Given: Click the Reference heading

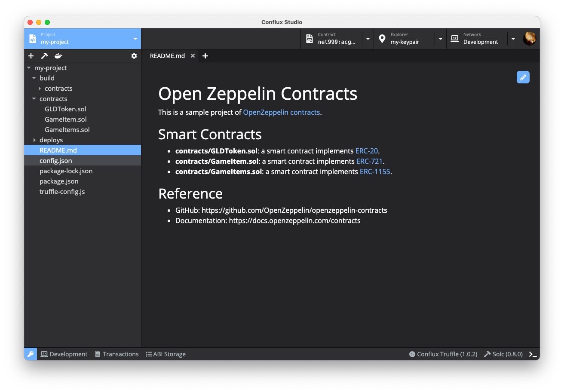Looking at the screenshot, I should click(190, 193).
